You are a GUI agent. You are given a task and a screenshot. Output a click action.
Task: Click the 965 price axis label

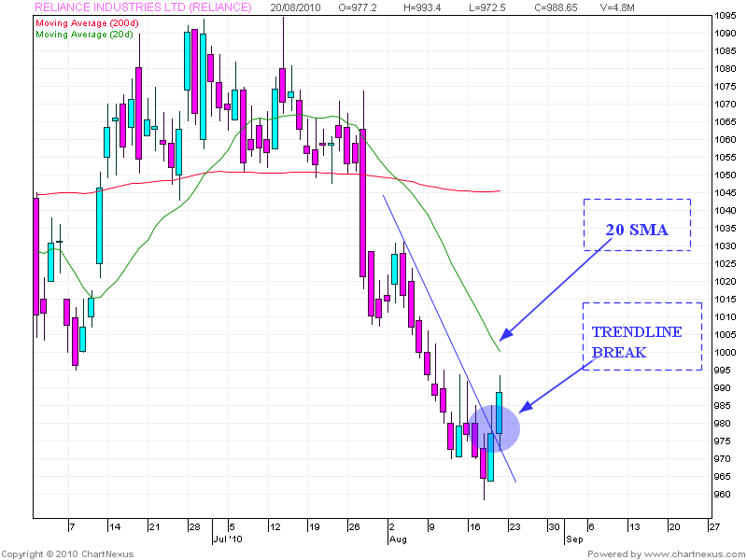point(723,477)
